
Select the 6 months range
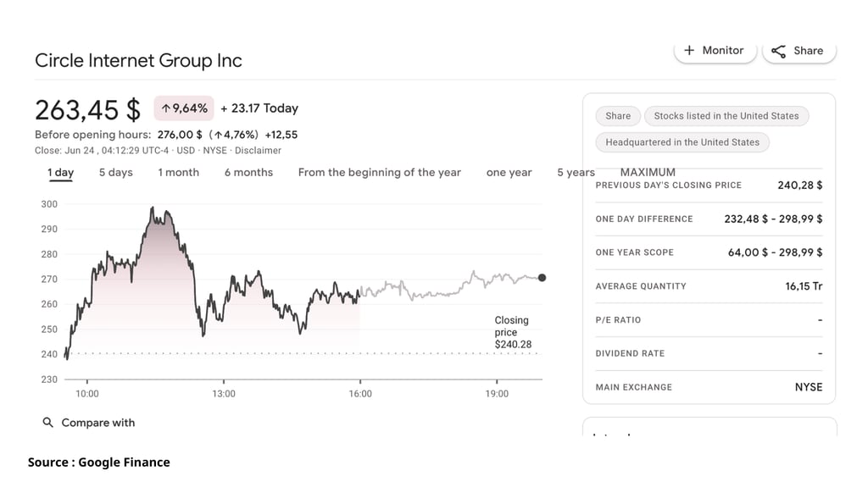click(x=248, y=173)
